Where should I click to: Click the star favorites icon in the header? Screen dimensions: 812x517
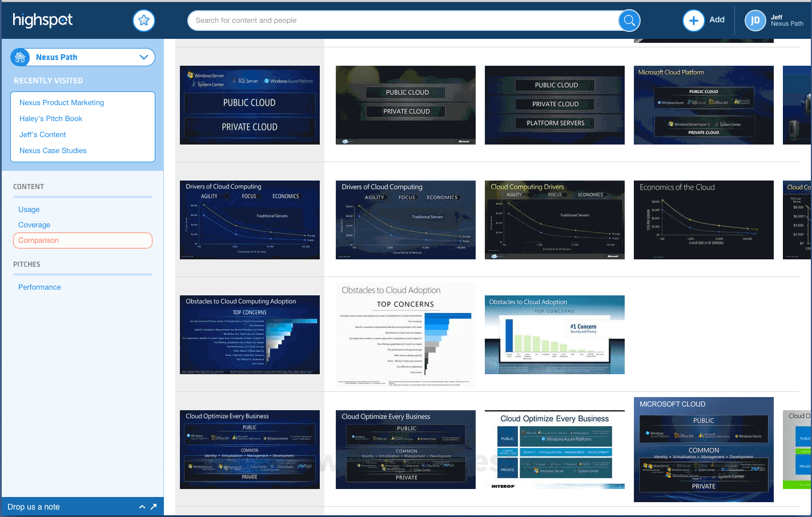click(x=143, y=21)
